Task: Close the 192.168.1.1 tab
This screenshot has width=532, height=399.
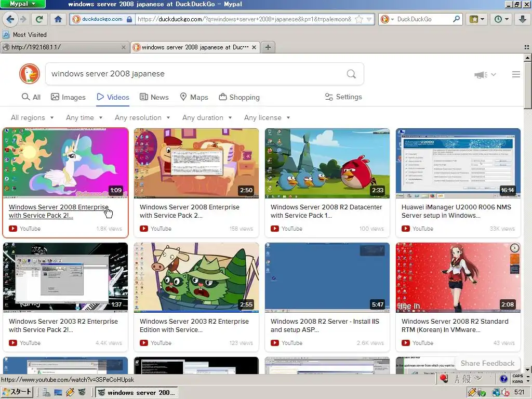Action: [124, 47]
